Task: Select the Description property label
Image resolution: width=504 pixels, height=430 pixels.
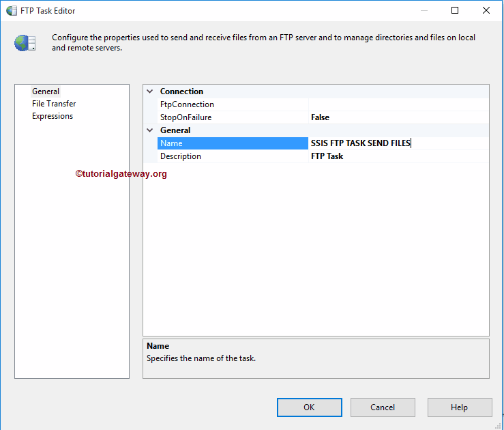Action: (181, 156)
